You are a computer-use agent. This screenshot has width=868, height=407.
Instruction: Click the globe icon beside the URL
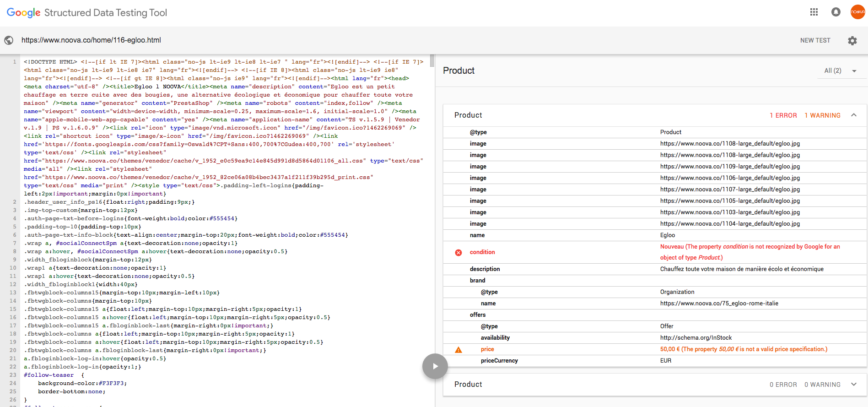click(x=9, y=40)
